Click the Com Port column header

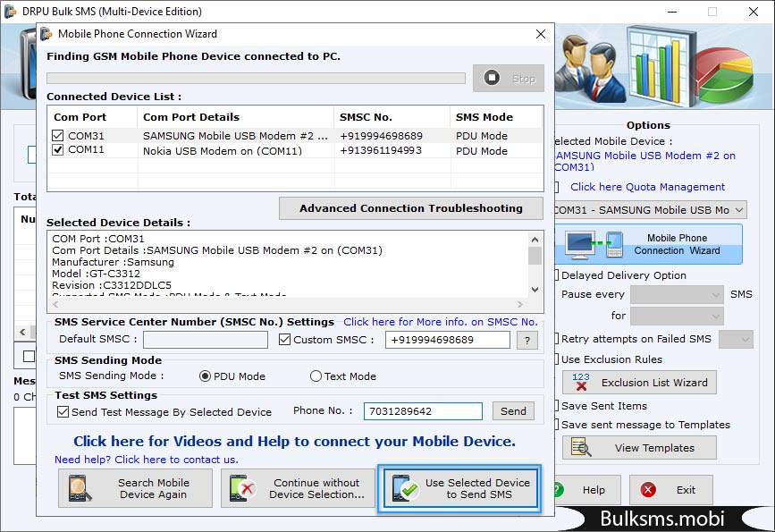pos(92,117)
